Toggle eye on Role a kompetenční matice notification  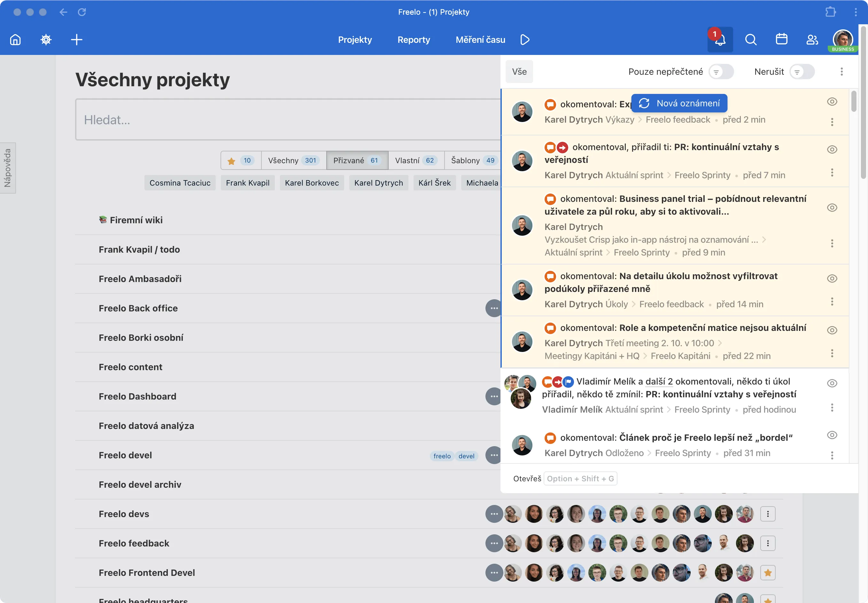coord(832,330)
